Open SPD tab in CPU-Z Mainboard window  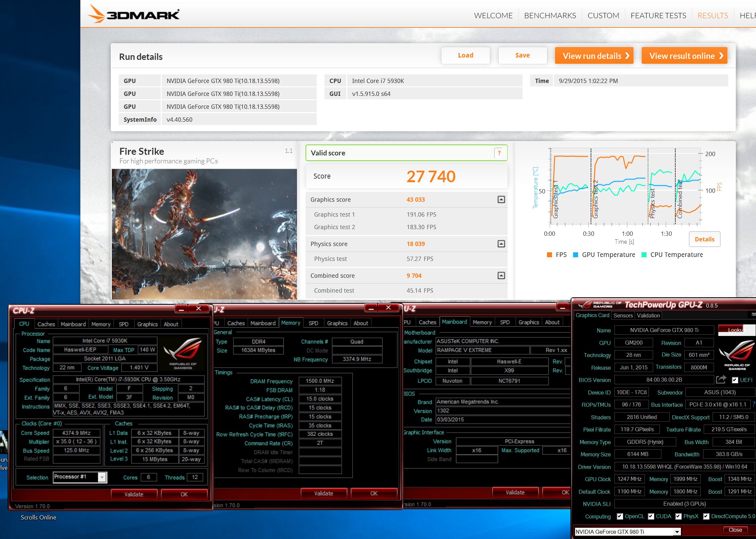click(505, 322)
